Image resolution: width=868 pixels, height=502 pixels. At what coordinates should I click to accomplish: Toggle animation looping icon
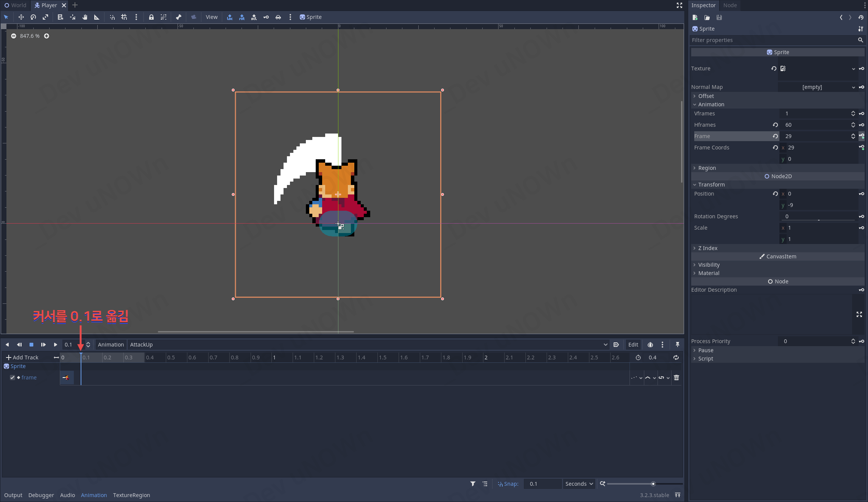click(676, 357)
